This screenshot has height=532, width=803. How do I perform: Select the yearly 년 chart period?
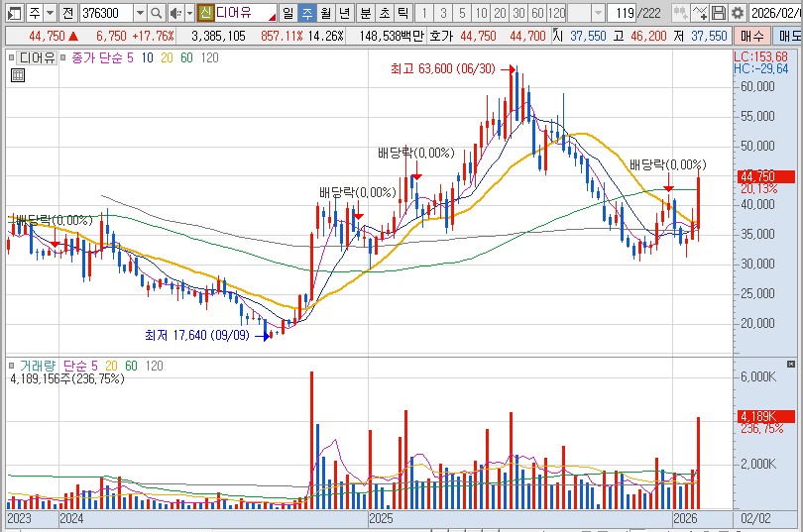[x=345, y=13]
